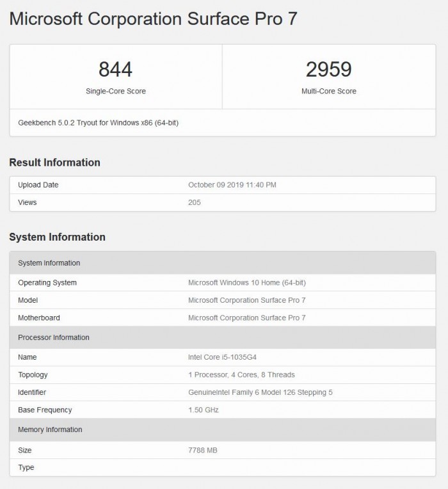This screenshot has width=448, height=489.
Task: Select the Motherboard row's Surface Pro 7 value
Action: pos(246,318)
